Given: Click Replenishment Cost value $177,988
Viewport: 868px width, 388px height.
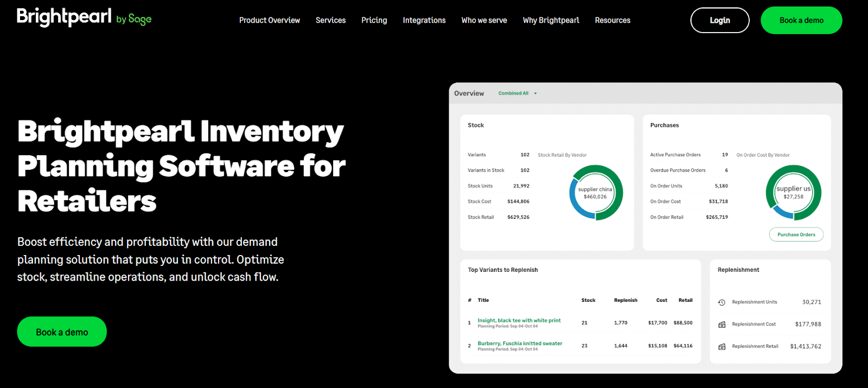Looking at the screenshot, I should point(808,324).
